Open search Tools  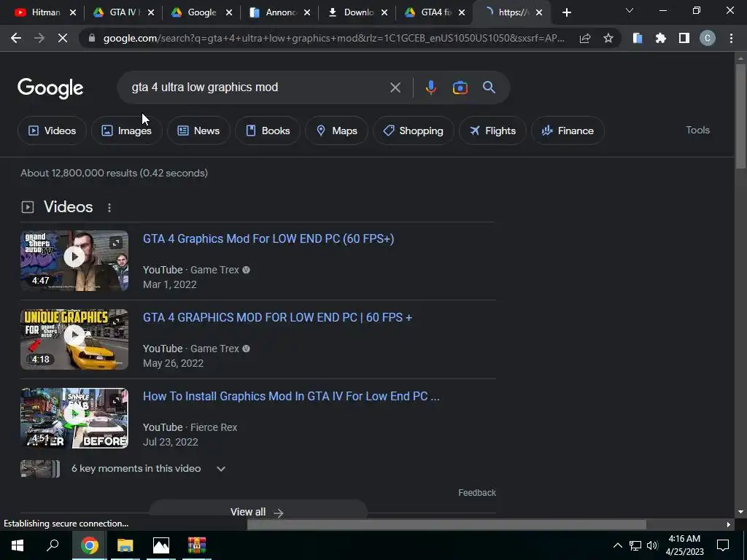(x=697, y=130)
